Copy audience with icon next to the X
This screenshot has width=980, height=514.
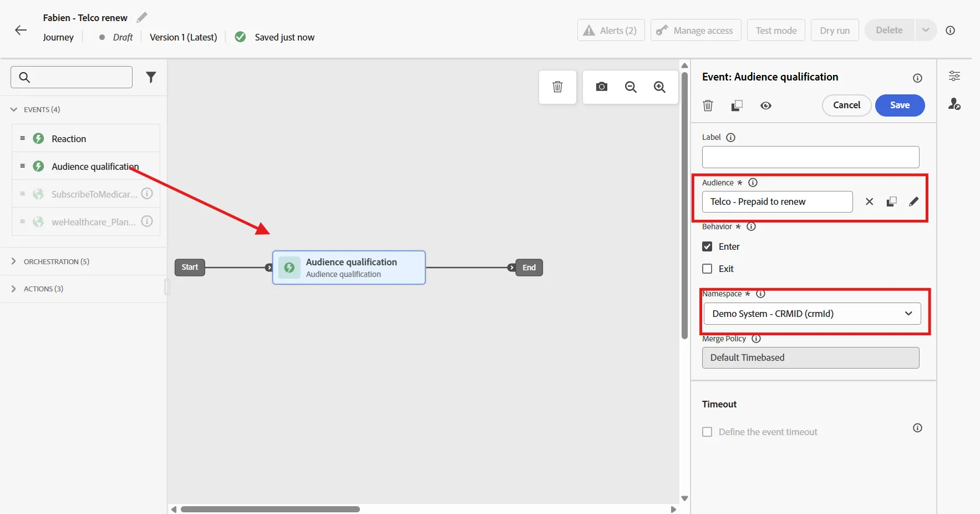coord(891,201)
